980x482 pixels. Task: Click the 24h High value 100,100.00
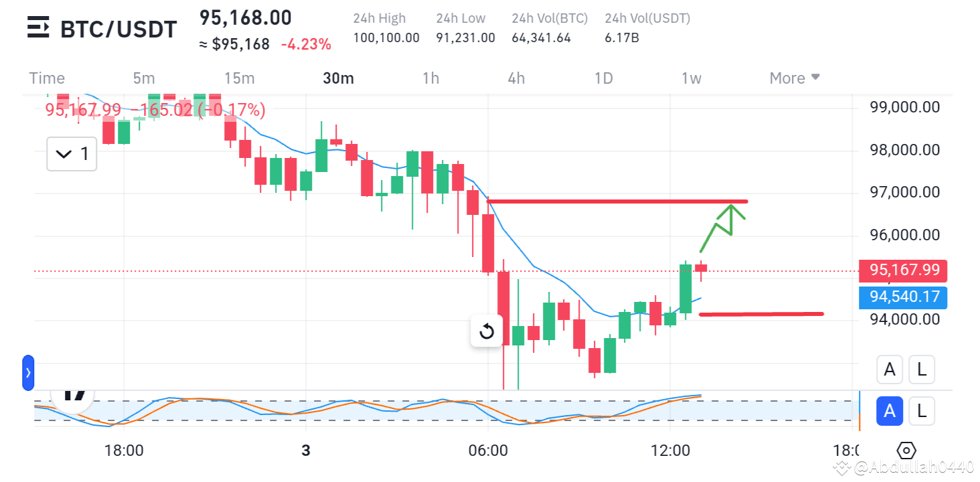(x=386, y=37)
